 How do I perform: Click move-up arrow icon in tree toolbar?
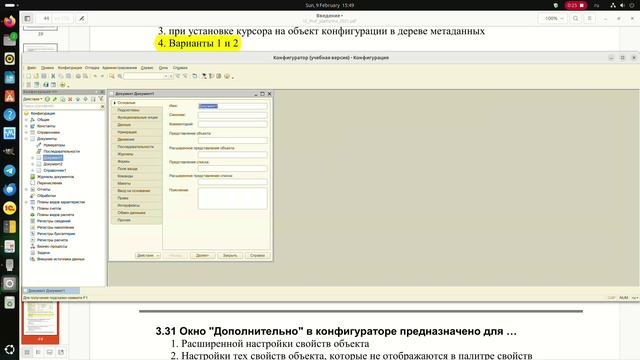(78, 99)
